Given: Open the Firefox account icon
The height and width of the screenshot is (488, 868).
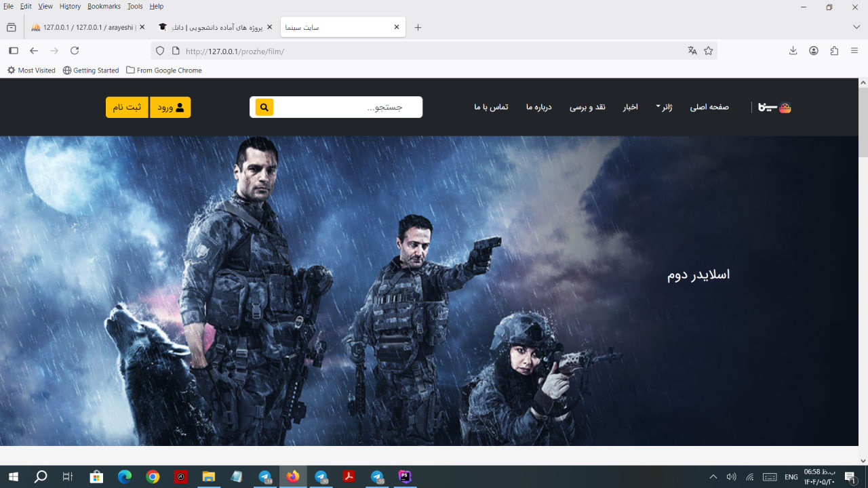Looking at the screenshot, I should point(814,51).
